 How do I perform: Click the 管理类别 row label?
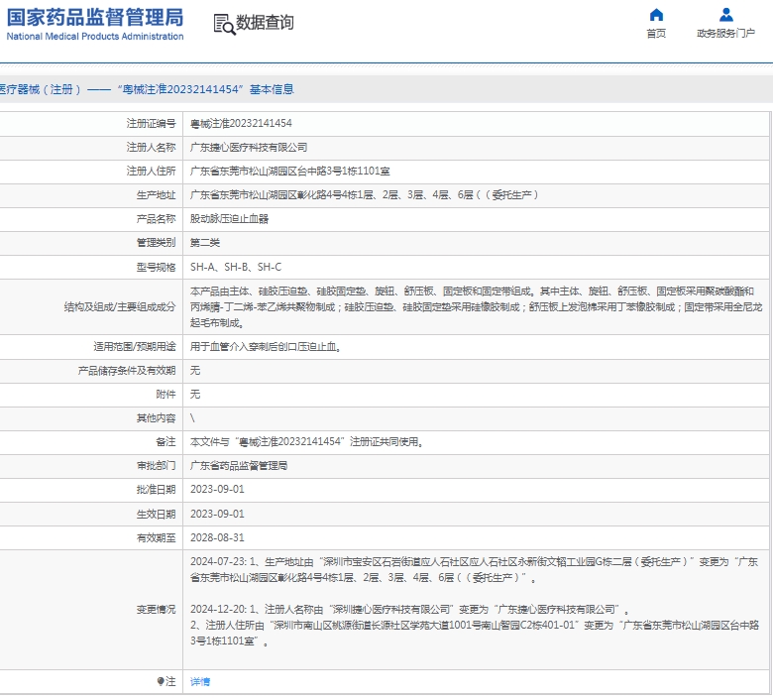156,243
